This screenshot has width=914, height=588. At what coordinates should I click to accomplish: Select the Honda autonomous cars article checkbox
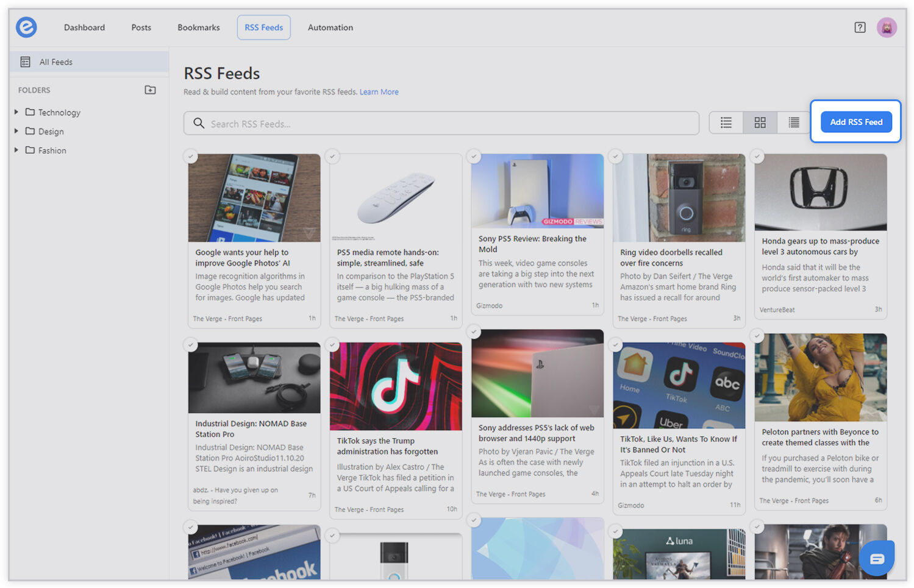[757, 157]
